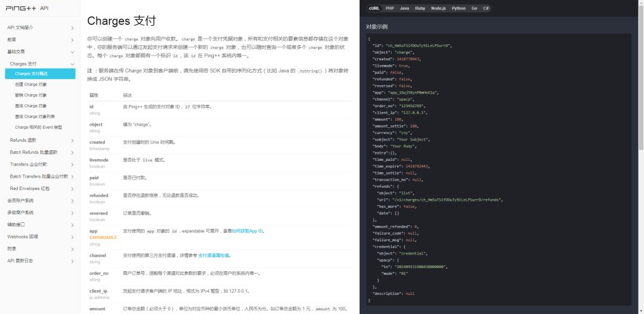644x314 pixels.
Task: Open the Charges 支付 sidebar item
Action: coord(23,64)
